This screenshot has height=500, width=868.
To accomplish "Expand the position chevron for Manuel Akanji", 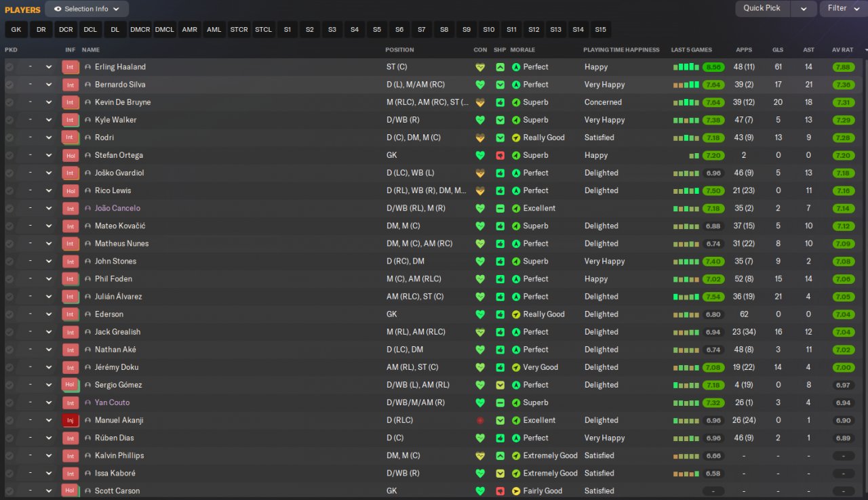I will (49, 421).
